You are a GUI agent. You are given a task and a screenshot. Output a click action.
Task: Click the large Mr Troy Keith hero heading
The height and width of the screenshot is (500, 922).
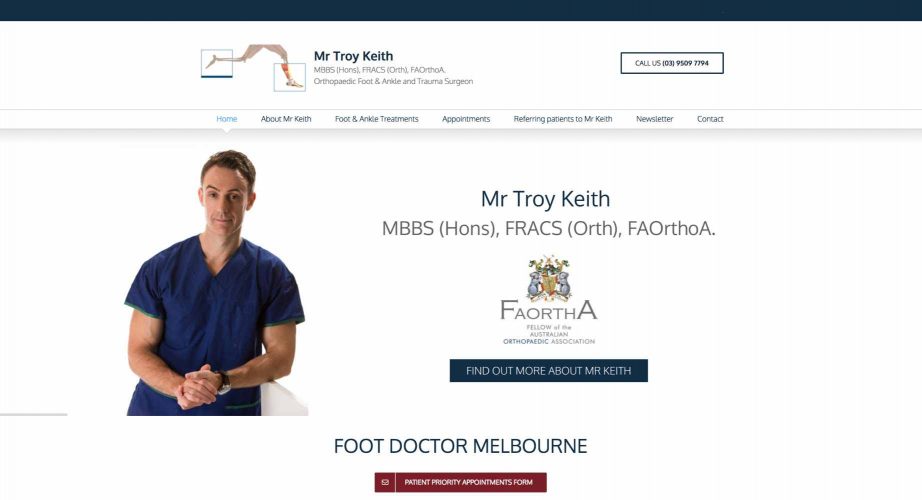545,199
